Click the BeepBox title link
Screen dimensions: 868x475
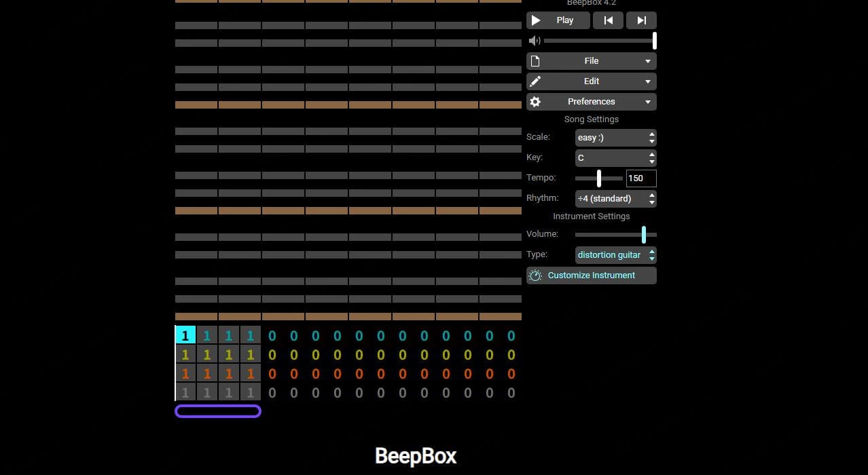click(416, 455)
